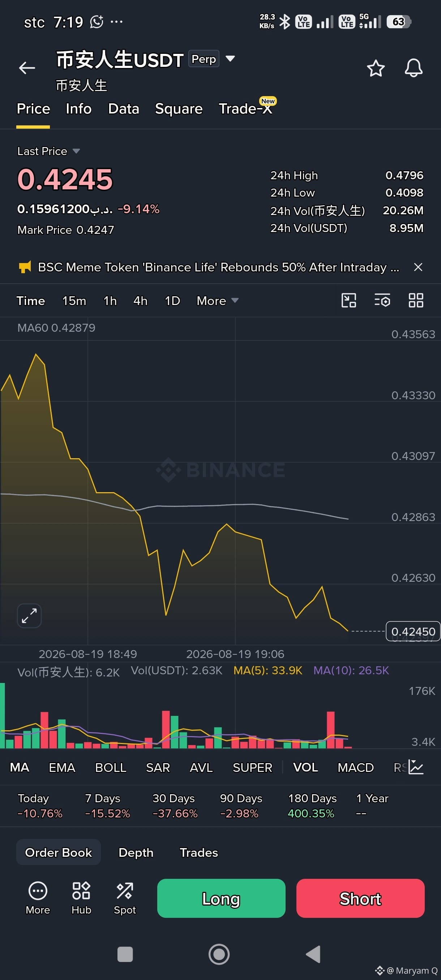441x980 pixels.
Task: Select the 15m chart interval
Action: (74, 301)
